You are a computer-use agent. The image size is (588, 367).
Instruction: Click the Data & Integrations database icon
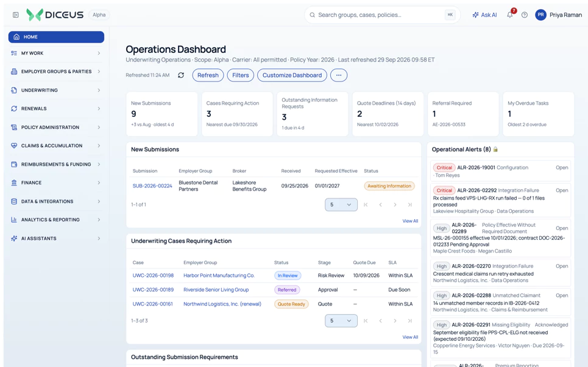(x=14, y=201)
